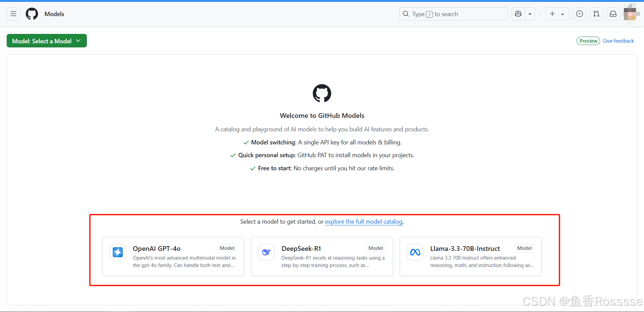Click the Model badge on Llama-3.3-70B-Instruct card

coord(524,248)
